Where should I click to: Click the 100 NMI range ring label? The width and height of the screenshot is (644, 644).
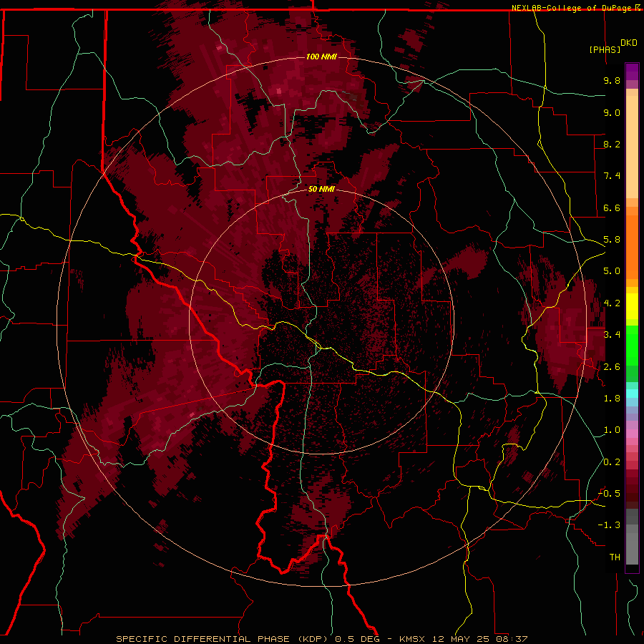(x=321, y=57)
